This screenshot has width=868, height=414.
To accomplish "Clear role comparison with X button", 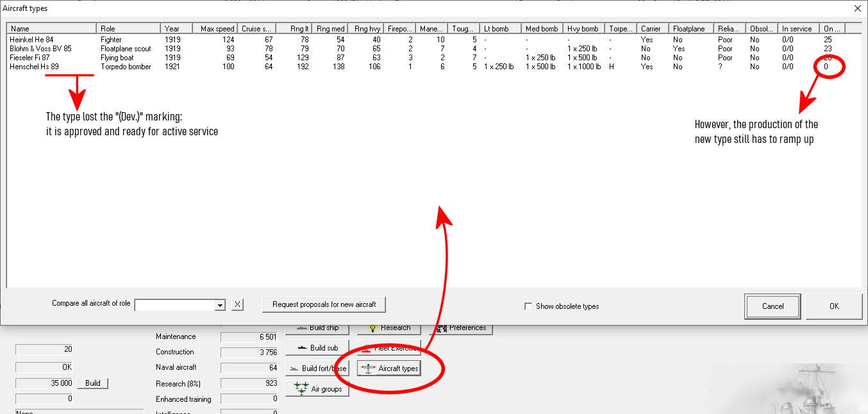I will 237,305.
